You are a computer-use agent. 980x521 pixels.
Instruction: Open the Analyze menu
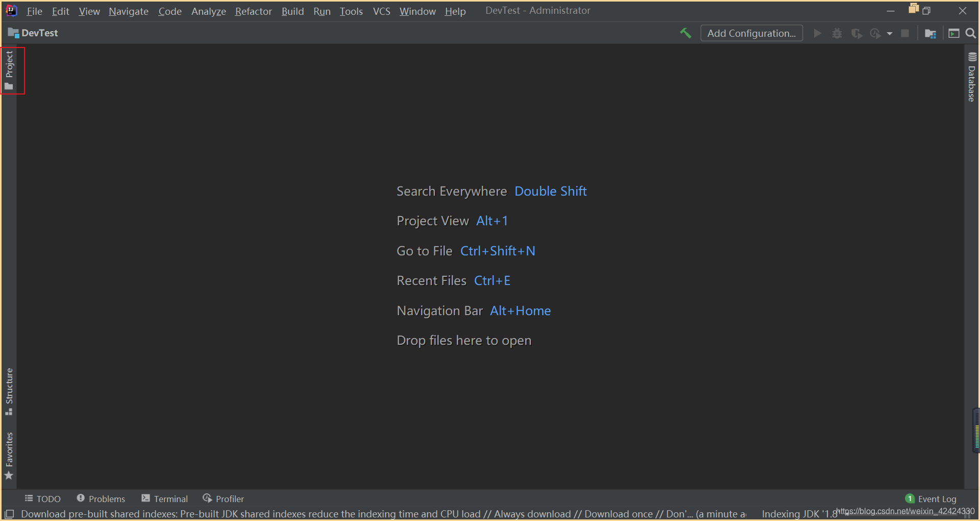pyautogui.click(x=209, y=11)
